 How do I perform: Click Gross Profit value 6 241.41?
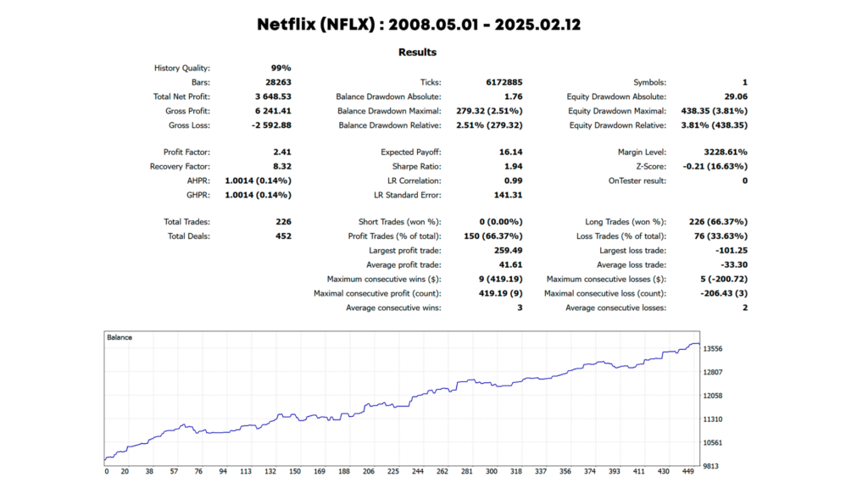click(x=273, y=111)
